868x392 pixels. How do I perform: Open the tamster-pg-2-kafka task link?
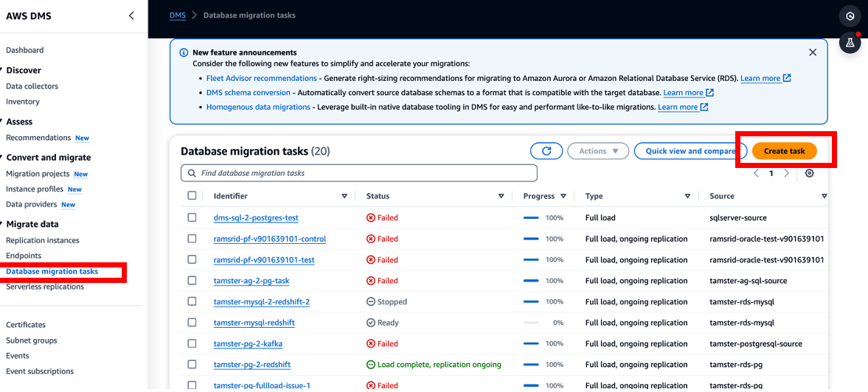248,344
